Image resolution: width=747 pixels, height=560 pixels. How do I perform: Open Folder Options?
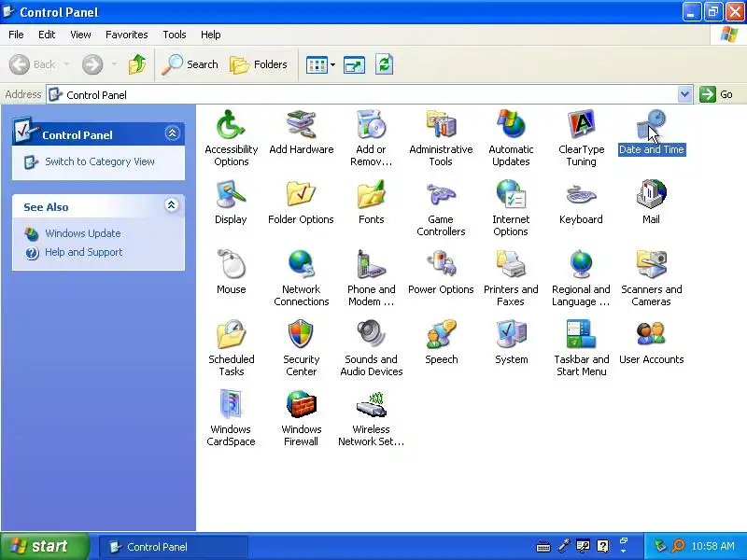[301, 203]
